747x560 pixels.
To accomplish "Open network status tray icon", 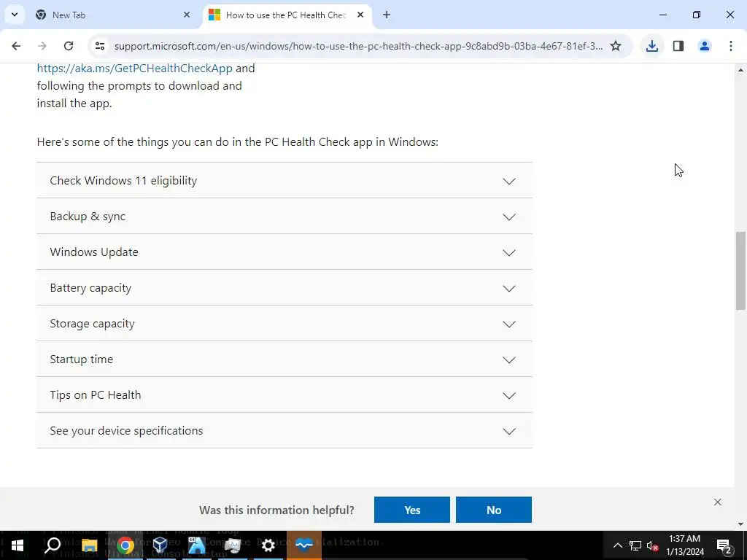I will pyautogui.click(x=635, y=545).
